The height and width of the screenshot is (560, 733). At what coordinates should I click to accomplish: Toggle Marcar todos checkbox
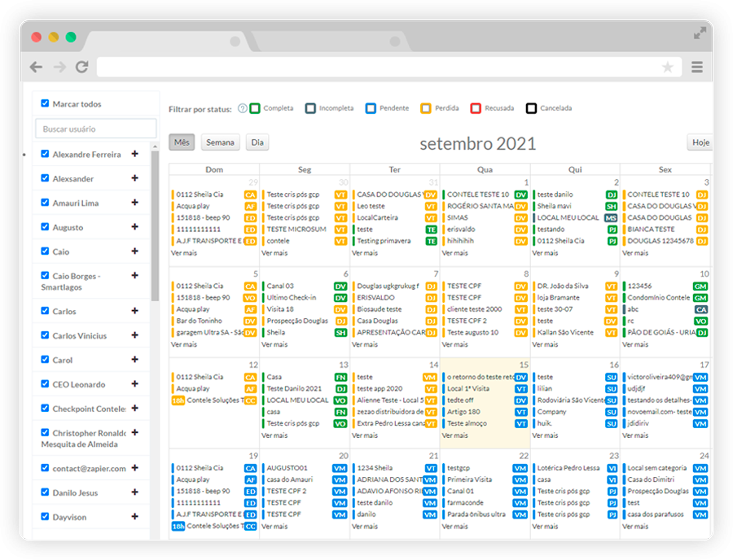point(45,103)
